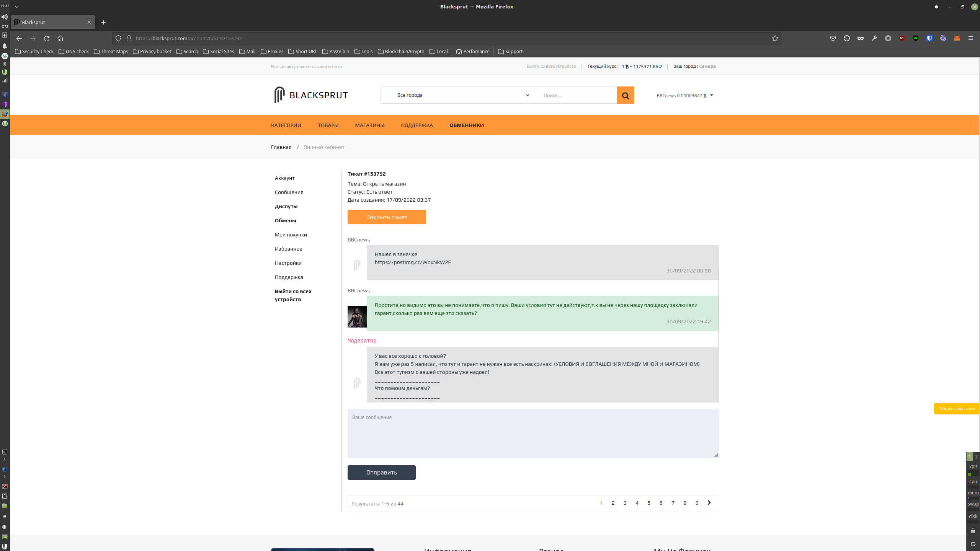The width and height of the screenshot is (980, 551).
Task: Click inside the Ваше сообщение text area
Action: coord(533,433)
